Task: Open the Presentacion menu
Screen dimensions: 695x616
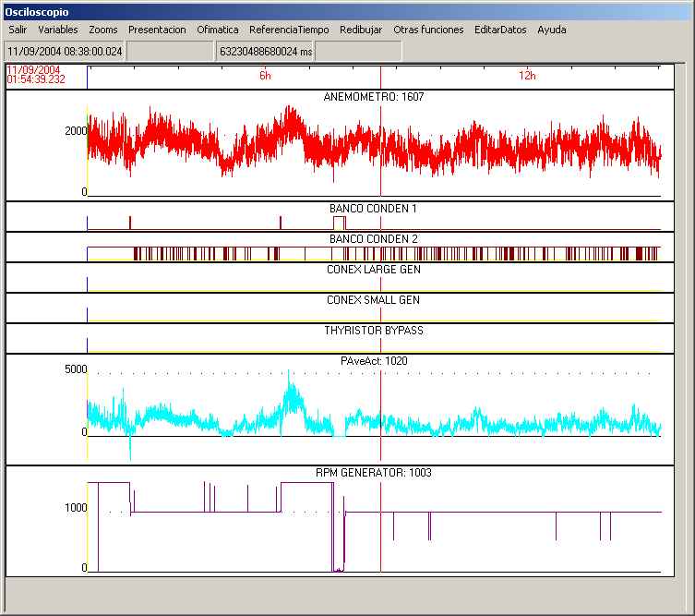Action: pos(157,30)
